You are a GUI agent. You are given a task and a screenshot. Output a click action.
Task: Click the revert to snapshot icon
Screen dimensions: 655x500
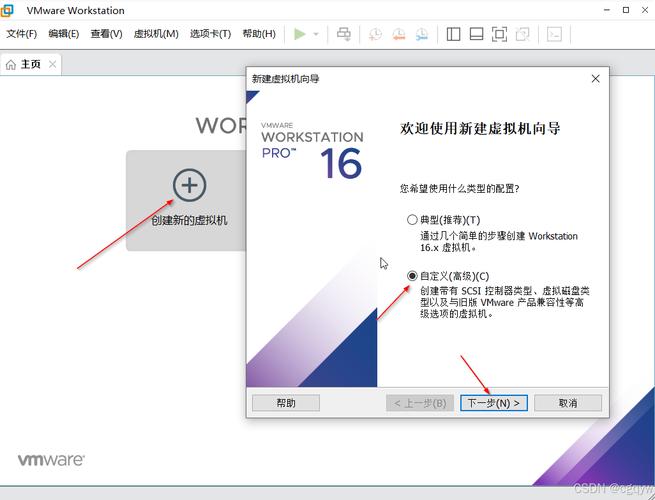pyautogui.click(x=399, y=34)
